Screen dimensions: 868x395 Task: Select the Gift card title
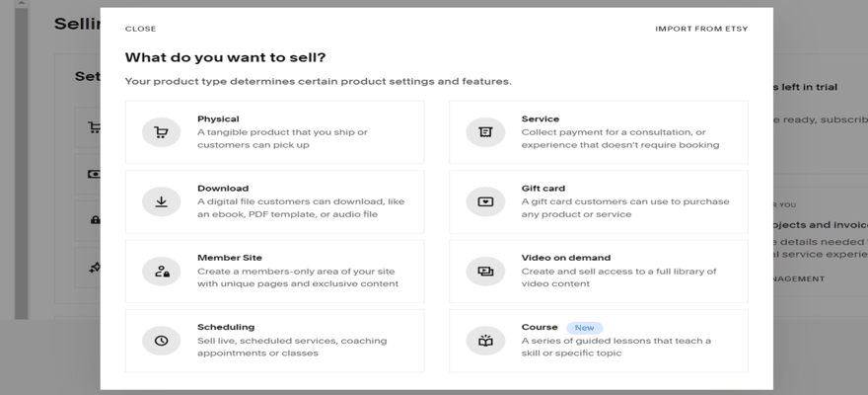tap(544, 188)
